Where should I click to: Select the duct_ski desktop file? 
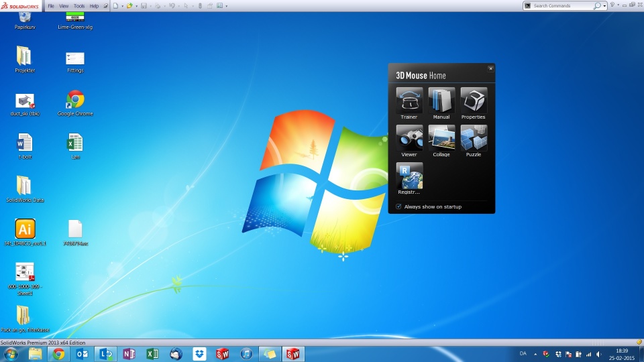(25, 105)
